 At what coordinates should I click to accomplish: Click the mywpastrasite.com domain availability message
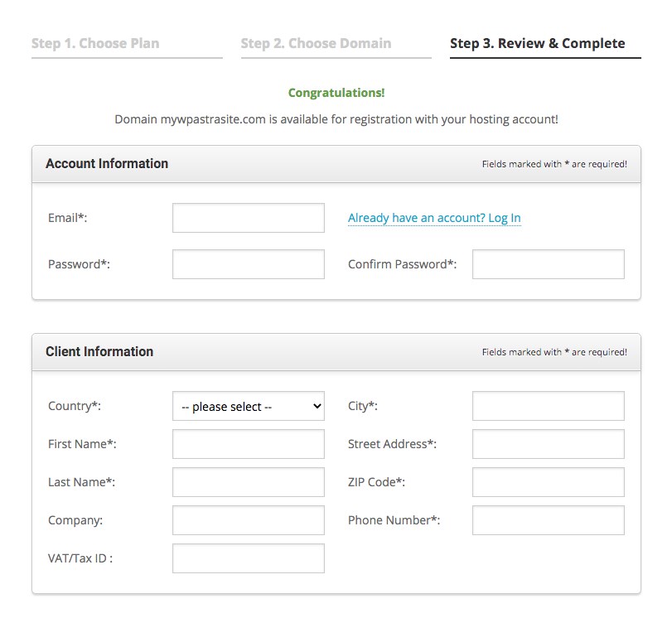pyautogui.click(x=336, y=119)
